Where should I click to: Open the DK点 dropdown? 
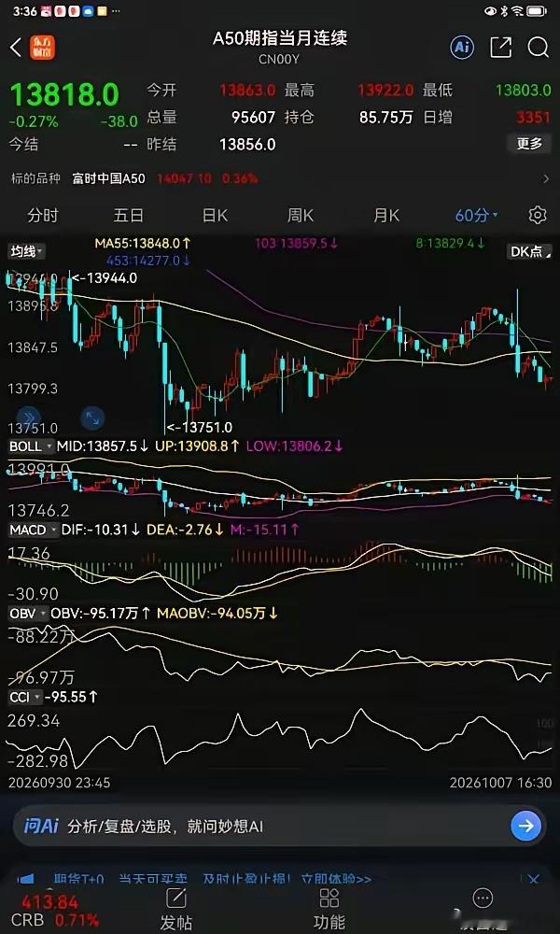click(529, 252)
